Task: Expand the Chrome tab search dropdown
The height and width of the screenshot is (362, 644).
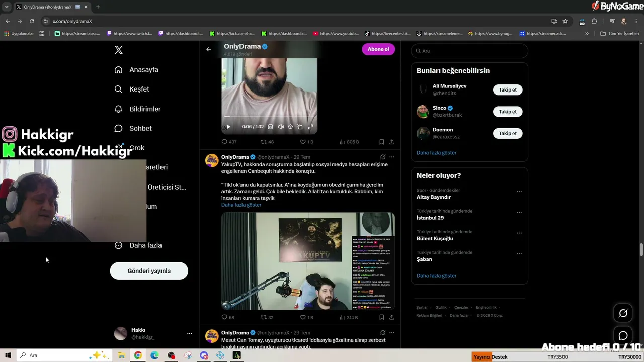Action: coord(7,7)
